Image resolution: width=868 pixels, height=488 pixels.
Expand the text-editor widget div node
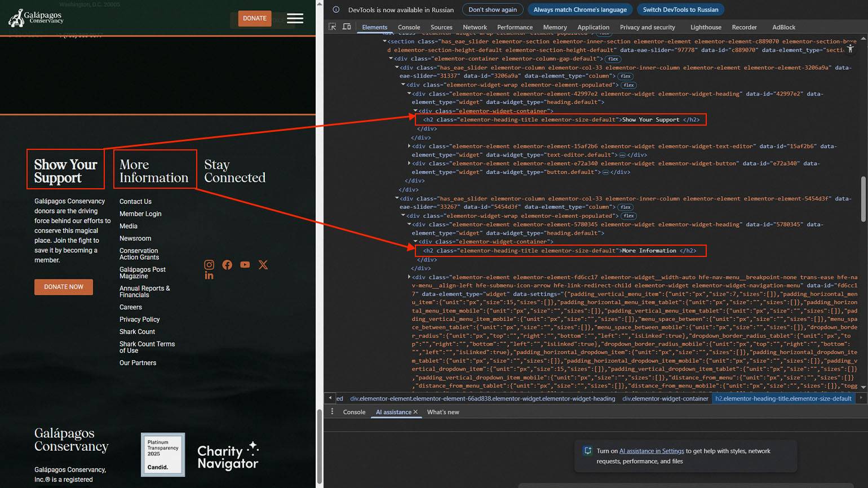(410, 146)
